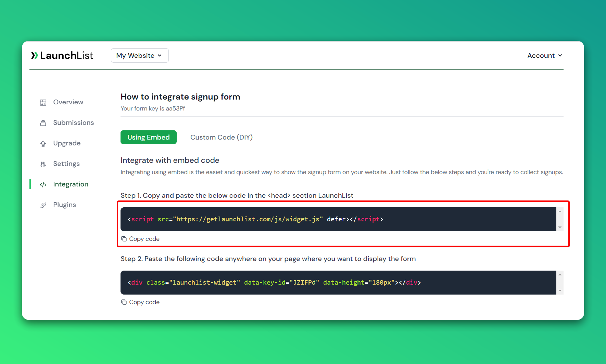Switch to Custom Code (DIY) tab
This screenshot has width=606, height=364.
click(222, 137)
